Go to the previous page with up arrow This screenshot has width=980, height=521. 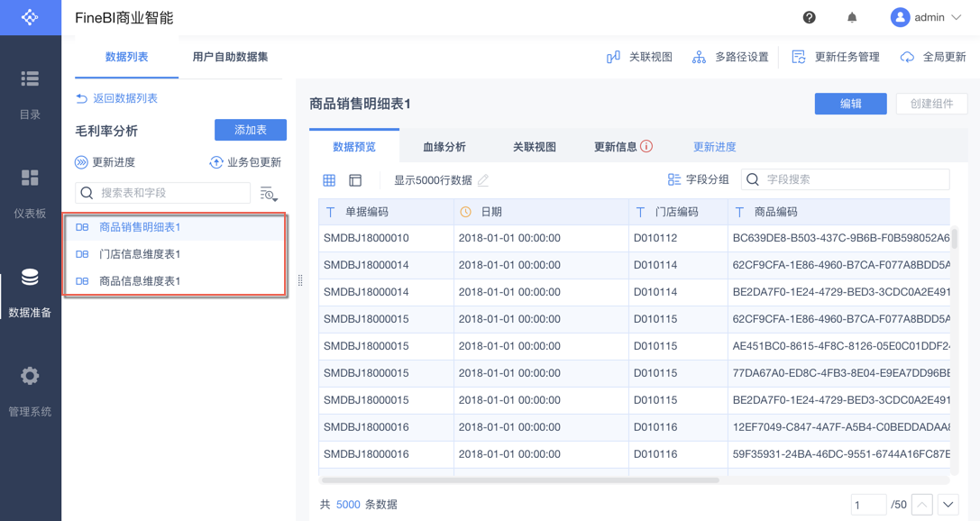click(x=922, y=505)
